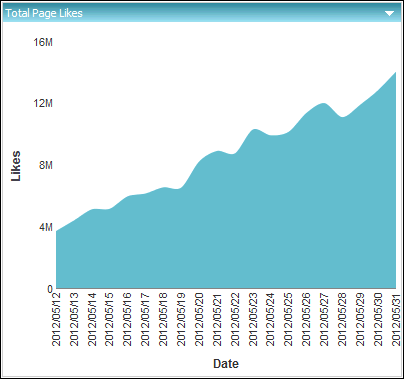Click the area chart dip at 2012/05/28
404x379 pixels.
(342, 117)
